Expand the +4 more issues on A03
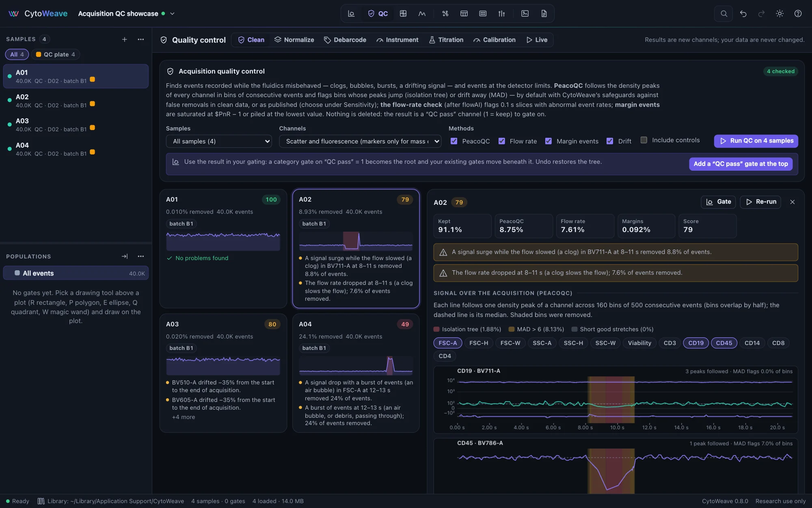The height and width of the screenshot is (508, 812). [184, 417]
